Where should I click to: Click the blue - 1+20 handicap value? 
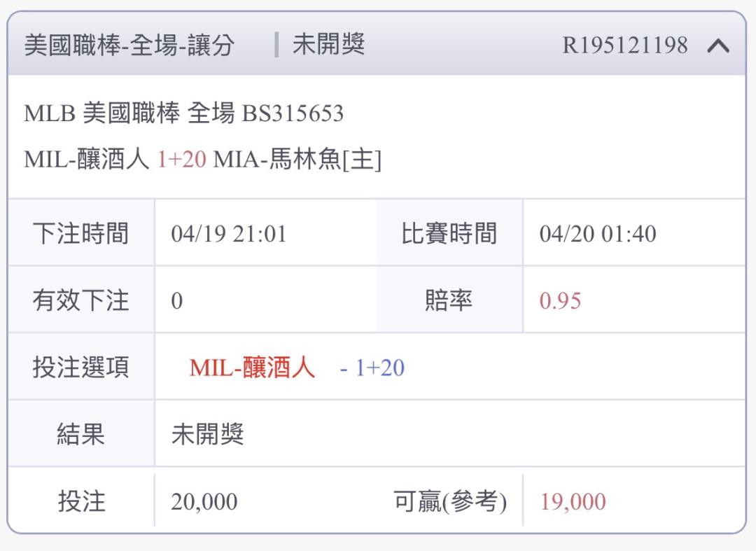372,368
